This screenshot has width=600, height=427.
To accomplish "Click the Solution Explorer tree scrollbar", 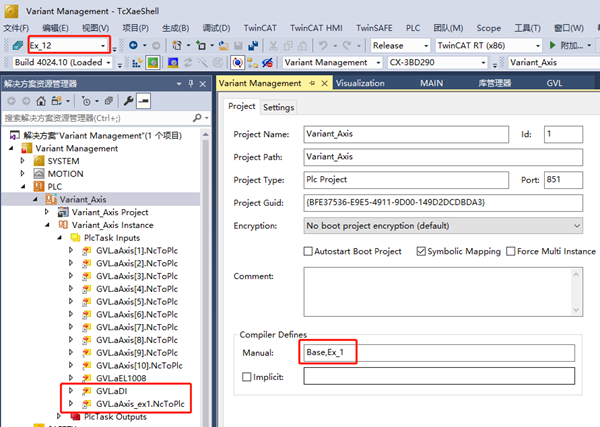I will click(x=205, y=277).
